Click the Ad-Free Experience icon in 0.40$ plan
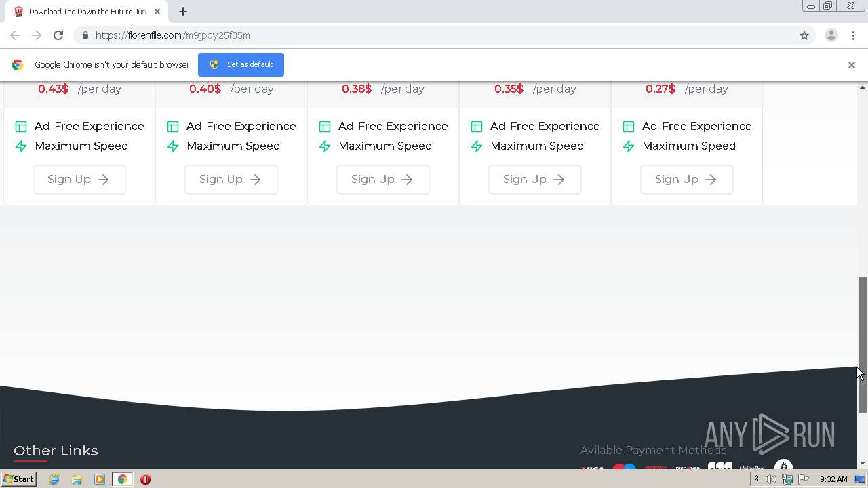The image size is (868, 488). click(x=173, y=127)
